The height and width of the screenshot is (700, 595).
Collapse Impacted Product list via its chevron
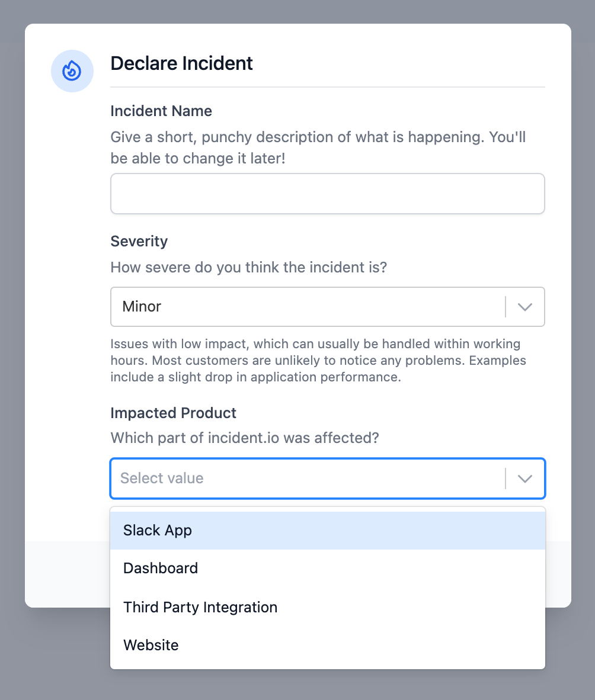pyautogui.click(x=525, y=479)
